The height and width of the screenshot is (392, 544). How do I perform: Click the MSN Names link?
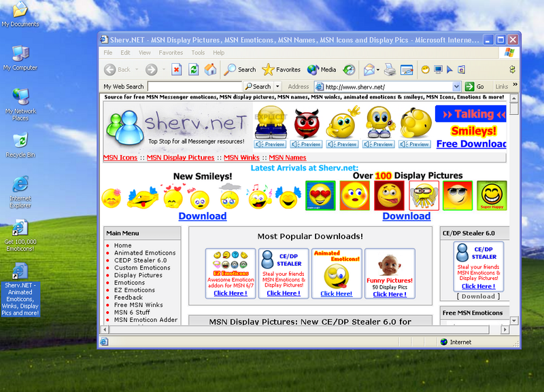pyautogui.click(x=288, y=158)
